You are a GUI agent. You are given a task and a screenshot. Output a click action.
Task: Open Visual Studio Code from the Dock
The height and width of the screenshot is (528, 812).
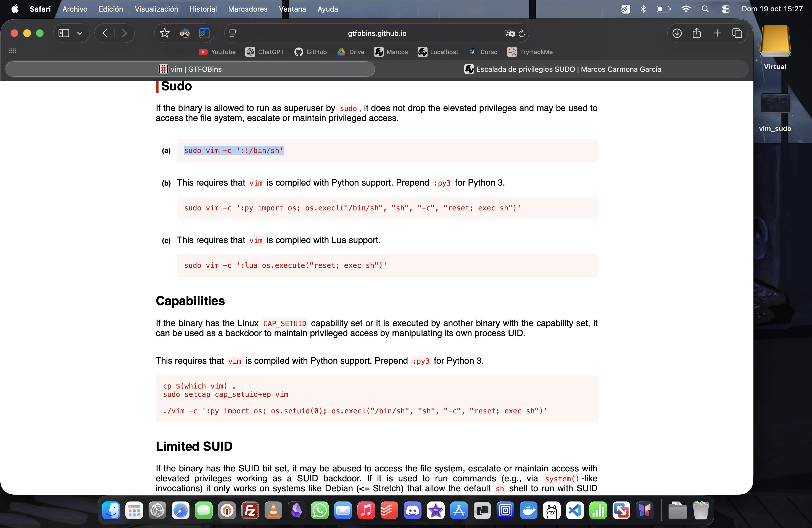coord(575,511)
